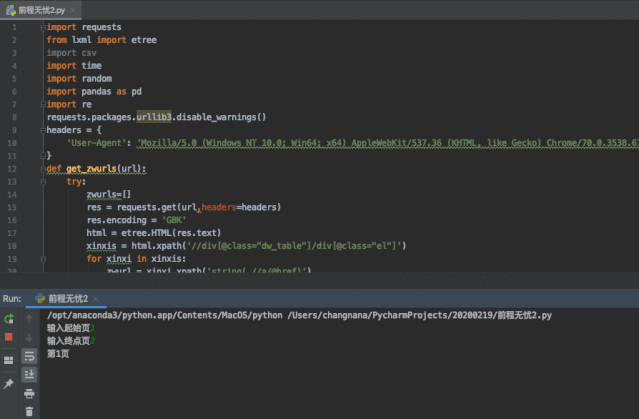Rerun the 前程无忧2 script
The width and height of the screenshot is (639, 419).
tap(9, 319)
